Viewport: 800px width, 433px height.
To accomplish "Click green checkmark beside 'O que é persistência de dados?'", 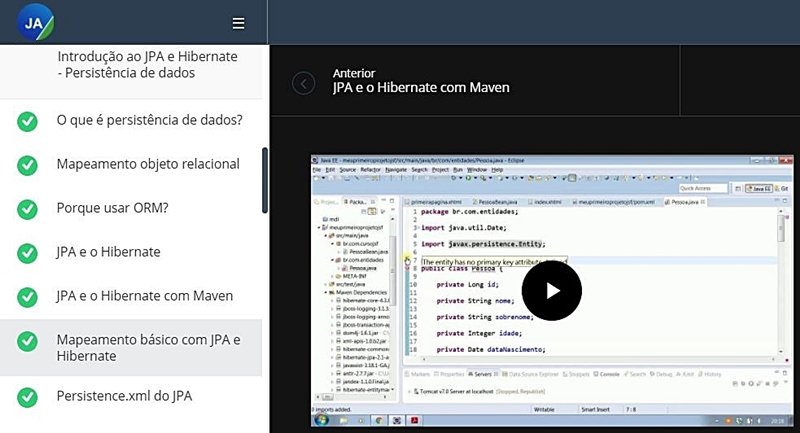I will 28,121.
